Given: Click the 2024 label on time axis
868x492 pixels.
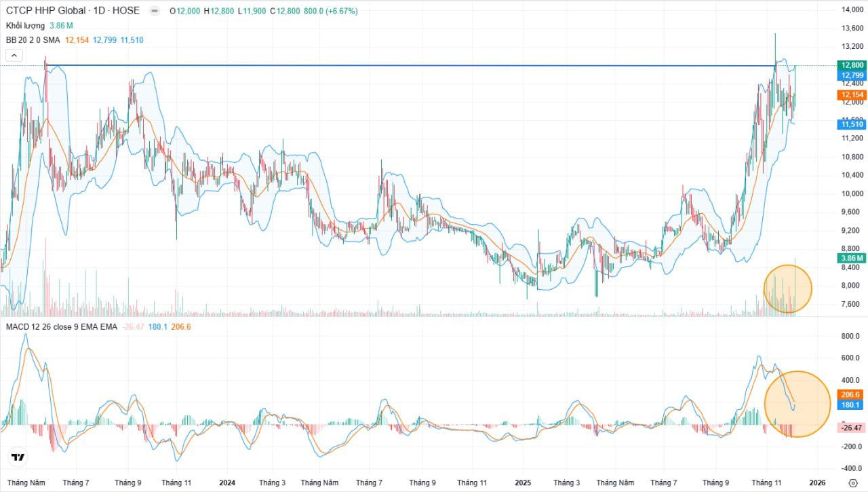Looking at the screenshot, I should click(x=227, y=483).
